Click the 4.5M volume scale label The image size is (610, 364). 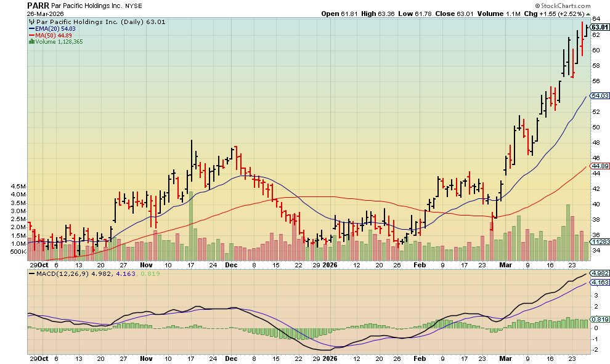coord(18,187)
